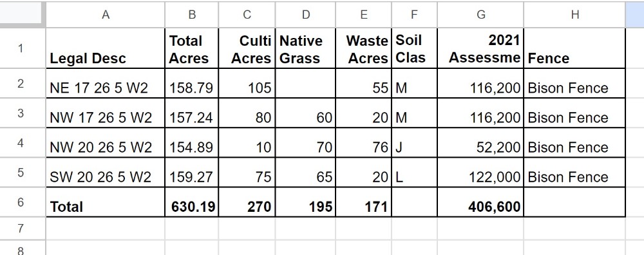644x255 pixels.
Task: Select row 1 header
Action: click(21, 48)
